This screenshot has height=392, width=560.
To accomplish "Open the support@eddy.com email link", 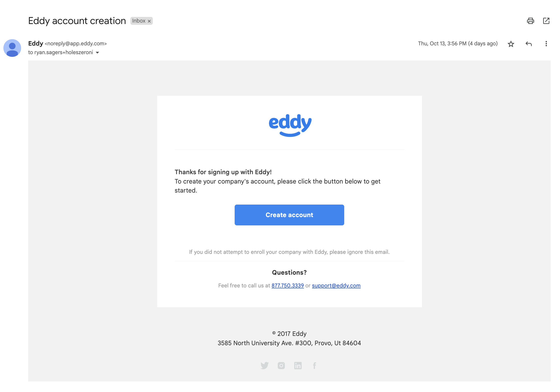I will 336,285.
